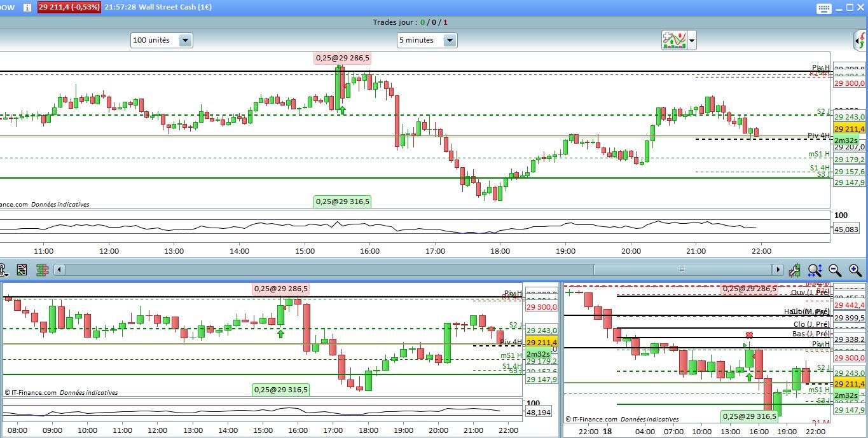Click the 29 147,9 price label on main chart
Viewport: 868px width, 438px height.
click(850, 182)
